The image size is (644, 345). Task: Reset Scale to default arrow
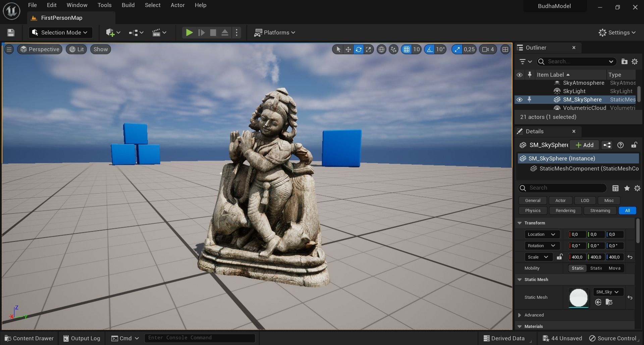tap(630, 257)
